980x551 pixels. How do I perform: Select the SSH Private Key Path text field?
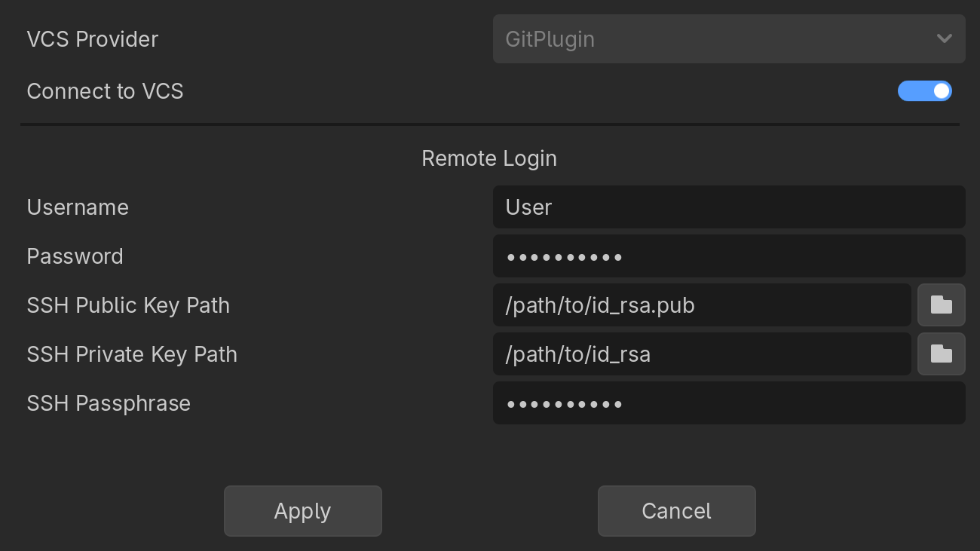point(702,354)
